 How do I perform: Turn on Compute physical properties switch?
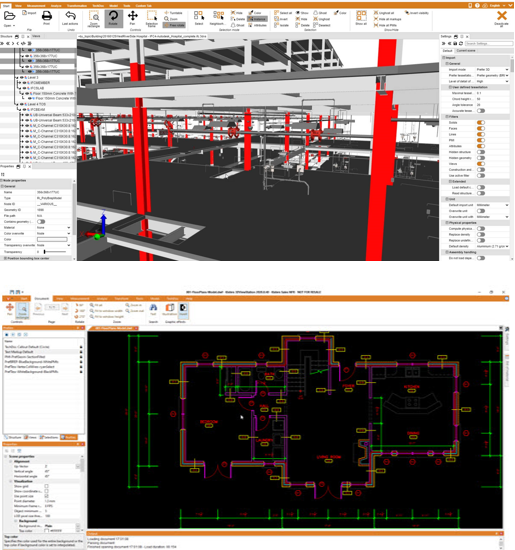click(x=481, y=229)
